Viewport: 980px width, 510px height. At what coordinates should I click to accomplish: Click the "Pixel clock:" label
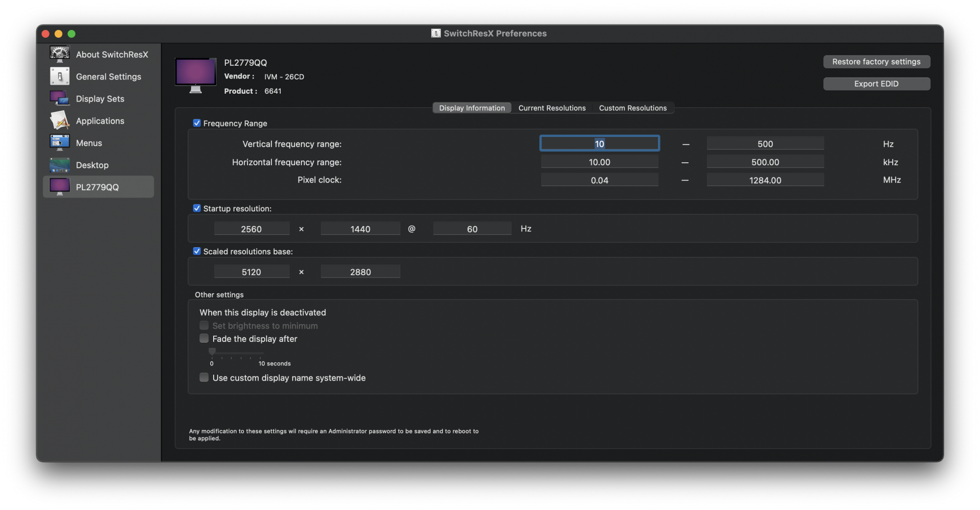[319, 180]
